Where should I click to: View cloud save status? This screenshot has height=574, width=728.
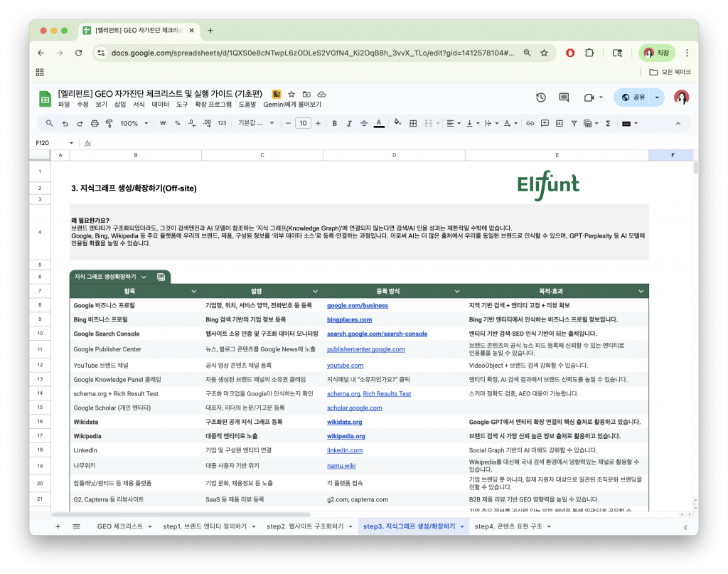click(x=321, y=95)
